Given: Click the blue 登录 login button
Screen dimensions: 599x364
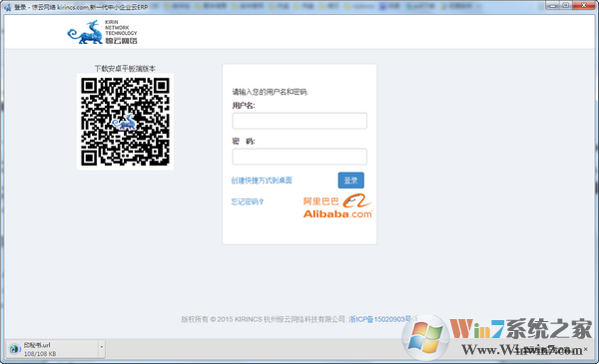Looking at the screenshot, I should coord(350,181).
